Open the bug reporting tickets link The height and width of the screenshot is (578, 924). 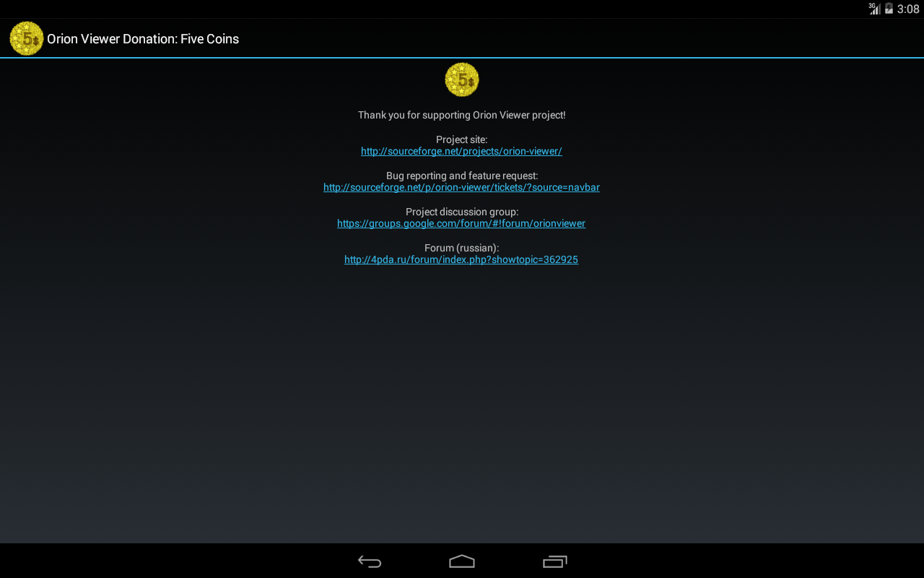click(461, 187)
